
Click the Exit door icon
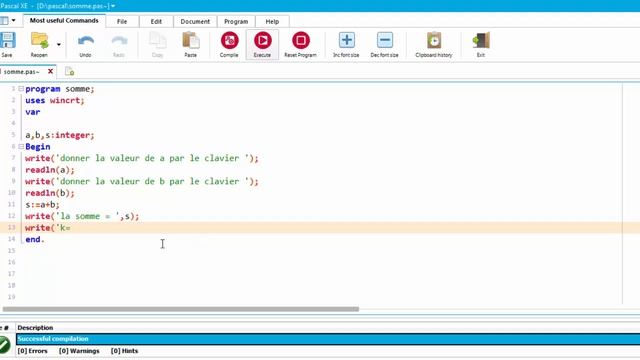point(481,40)
